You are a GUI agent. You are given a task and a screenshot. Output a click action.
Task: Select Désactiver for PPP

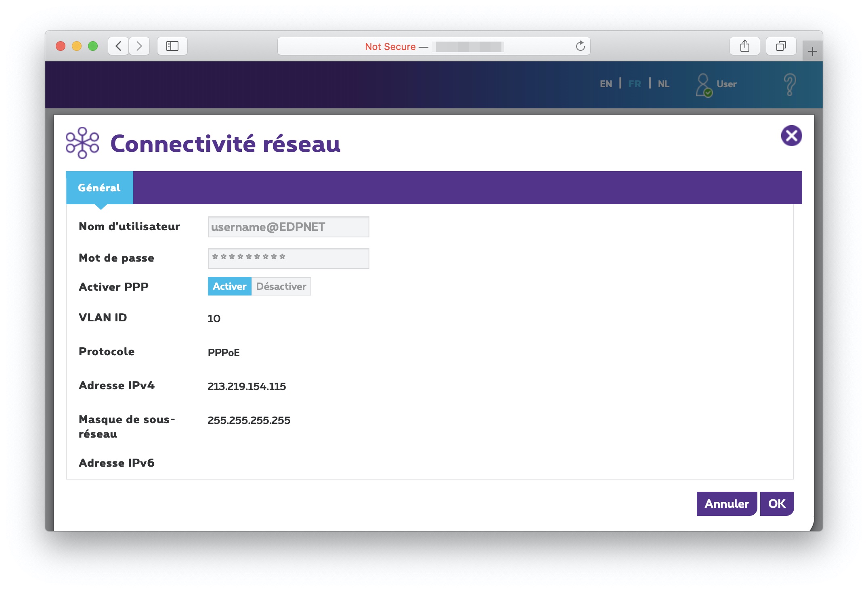(x=281, y=286)
